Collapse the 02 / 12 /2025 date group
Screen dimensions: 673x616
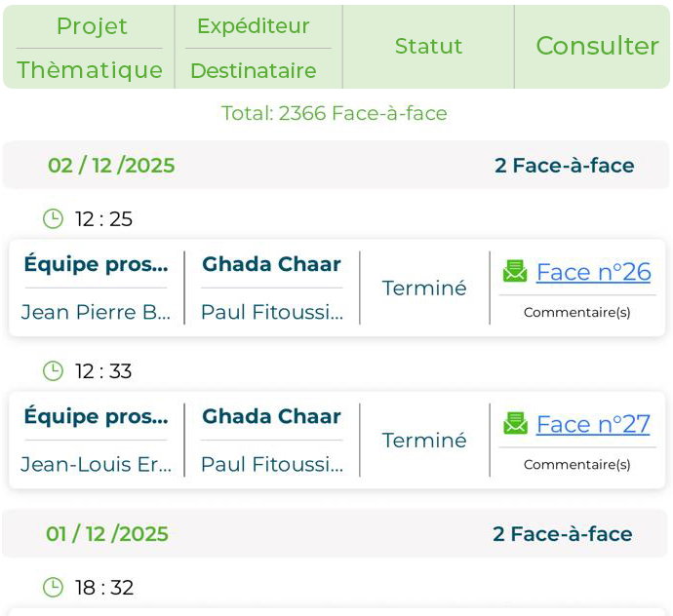point(111,165)
